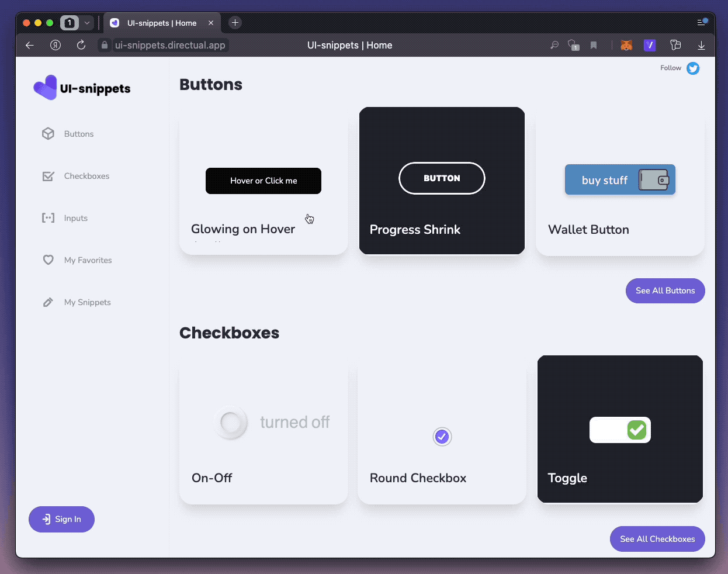Go back with browser back arrow

pos(30,45)
